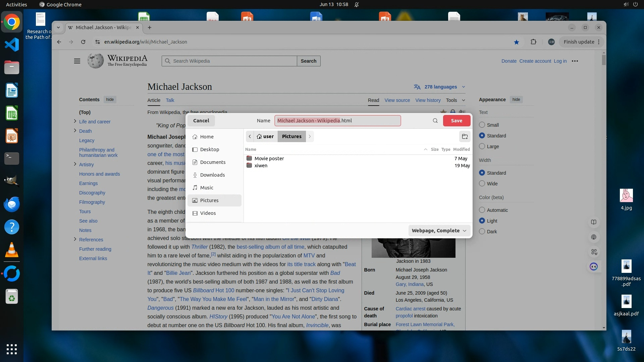Screen dimensions: 644x362
Task: Reload the page with refresh icon
Action: (x=83, y=42)
